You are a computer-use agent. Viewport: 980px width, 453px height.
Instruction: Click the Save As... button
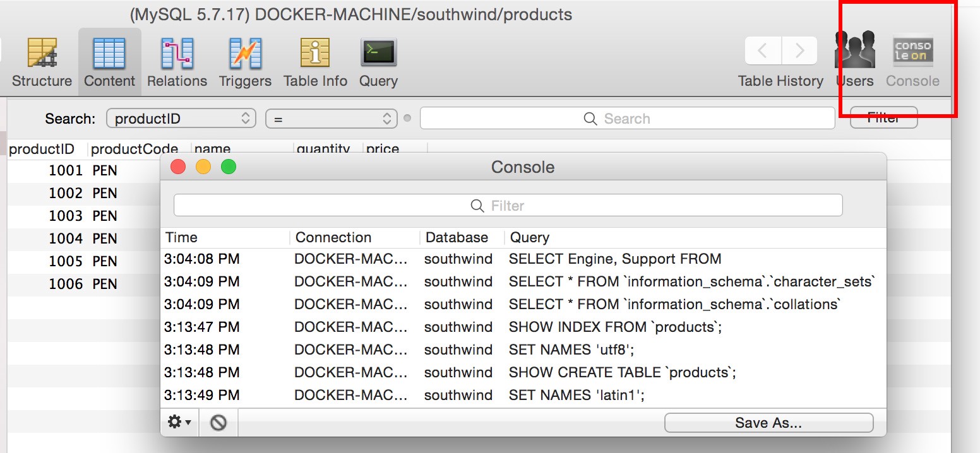(x=768, y=423)
